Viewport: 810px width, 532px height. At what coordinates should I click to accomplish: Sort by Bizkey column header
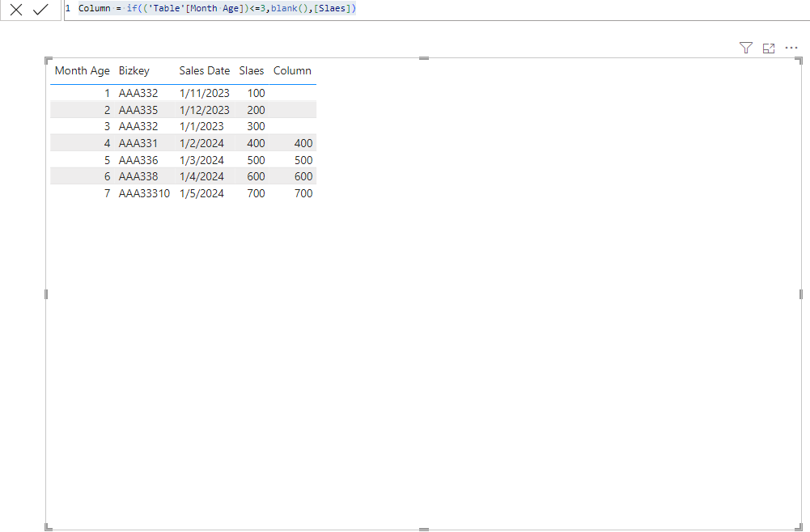pos(134,70)
